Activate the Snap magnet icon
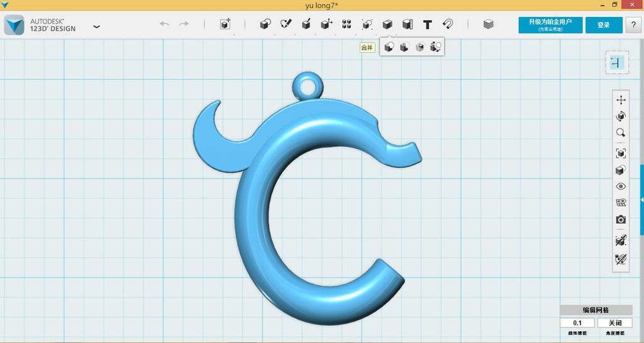Screen dimensions: 644x343 tap(448, 24)
